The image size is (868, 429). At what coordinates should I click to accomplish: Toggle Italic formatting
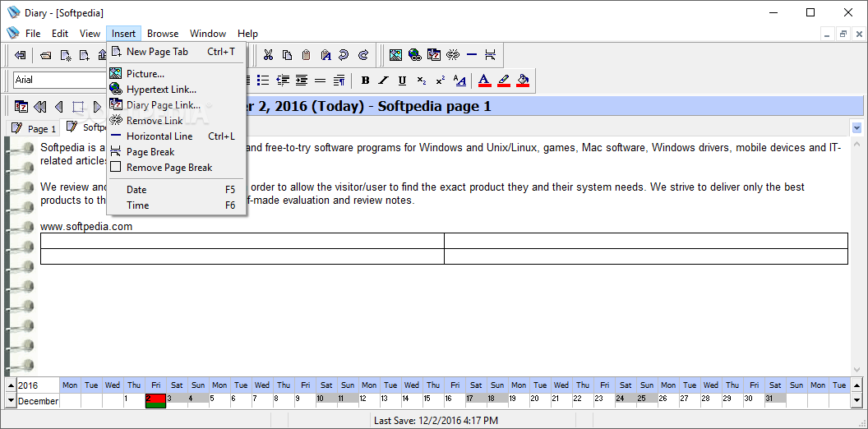[x=384, y=81]
